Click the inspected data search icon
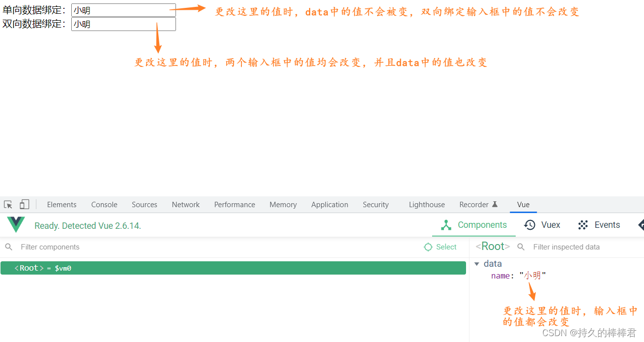 tap(521, 247)
